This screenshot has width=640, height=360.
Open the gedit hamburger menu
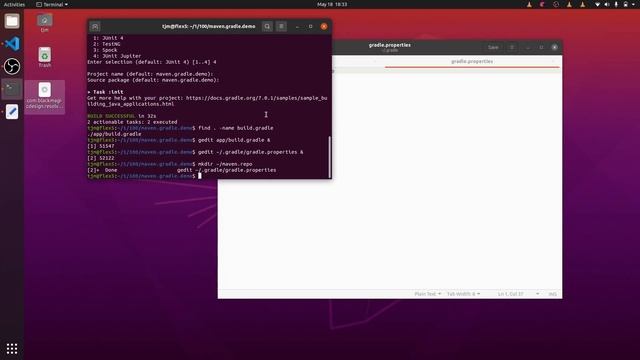[x=511, y=47]
